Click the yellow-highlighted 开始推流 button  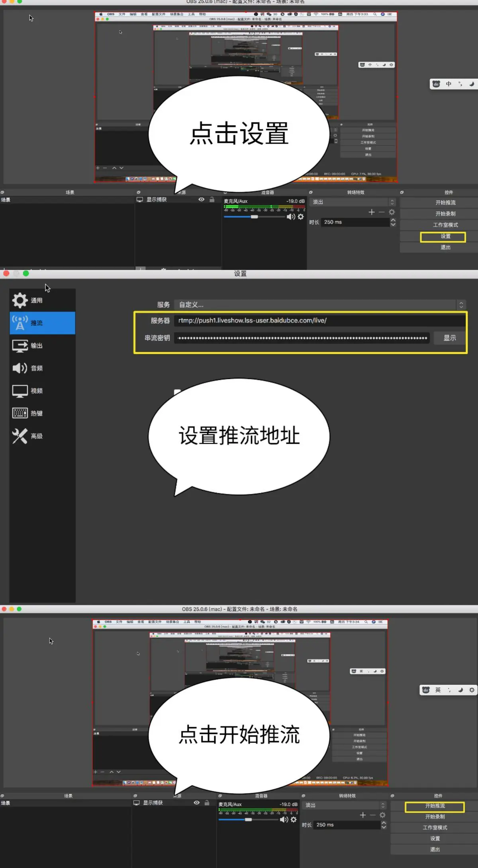(x=435, y=806)
